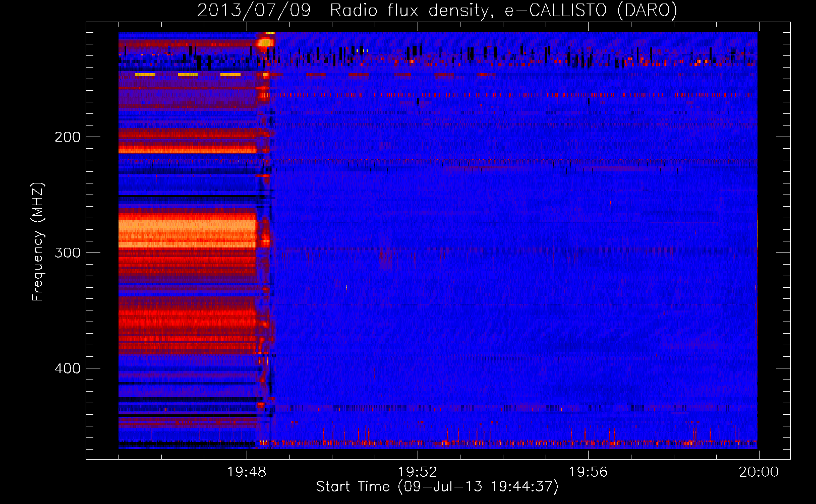Click the 'Start Time (09-Jul-13 19:44:37)' label
Screen dimensions: 816x504
[437, 487]
